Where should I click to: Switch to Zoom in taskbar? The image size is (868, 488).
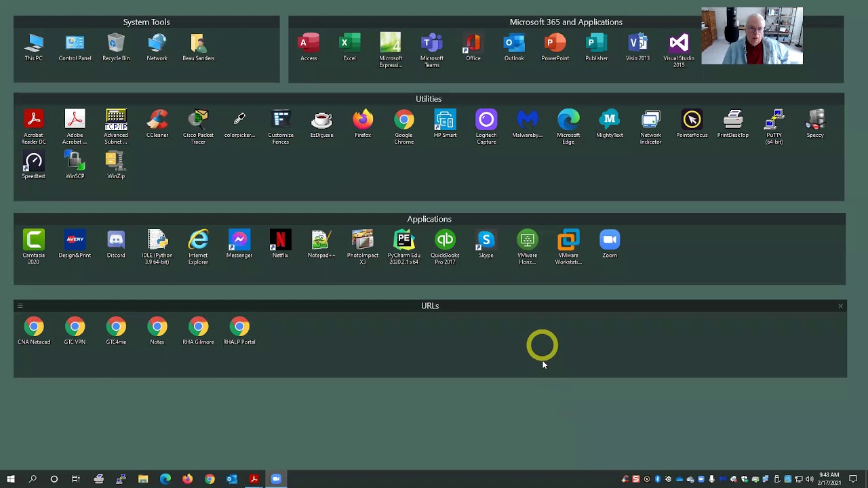click(x=276, y=479)
